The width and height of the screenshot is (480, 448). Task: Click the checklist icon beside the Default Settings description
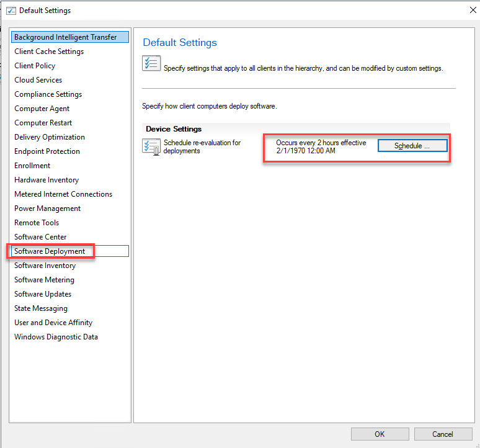[151, 64]
